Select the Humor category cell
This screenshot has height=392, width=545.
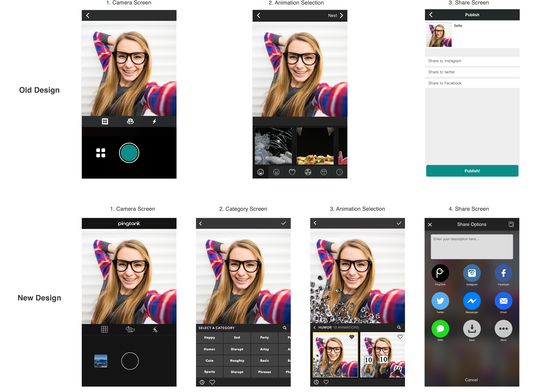coord(209,349)
